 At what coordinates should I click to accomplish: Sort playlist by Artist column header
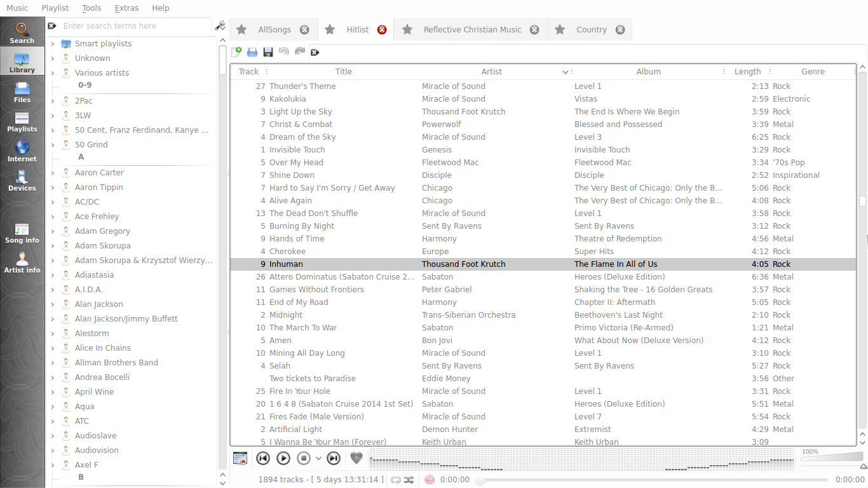pos(492,72)
